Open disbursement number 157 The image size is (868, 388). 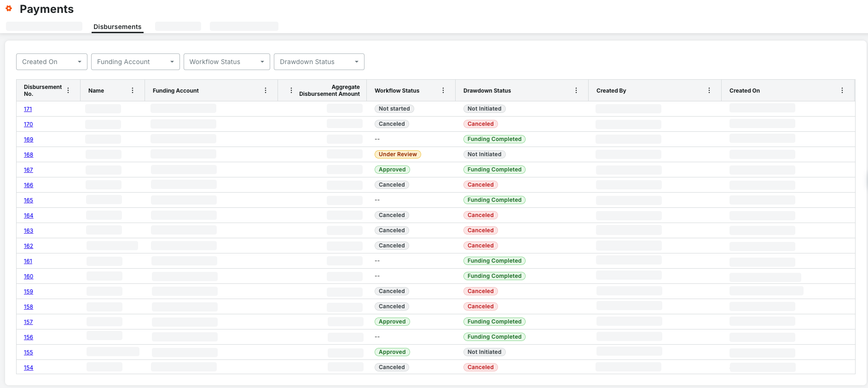(28, 322)
